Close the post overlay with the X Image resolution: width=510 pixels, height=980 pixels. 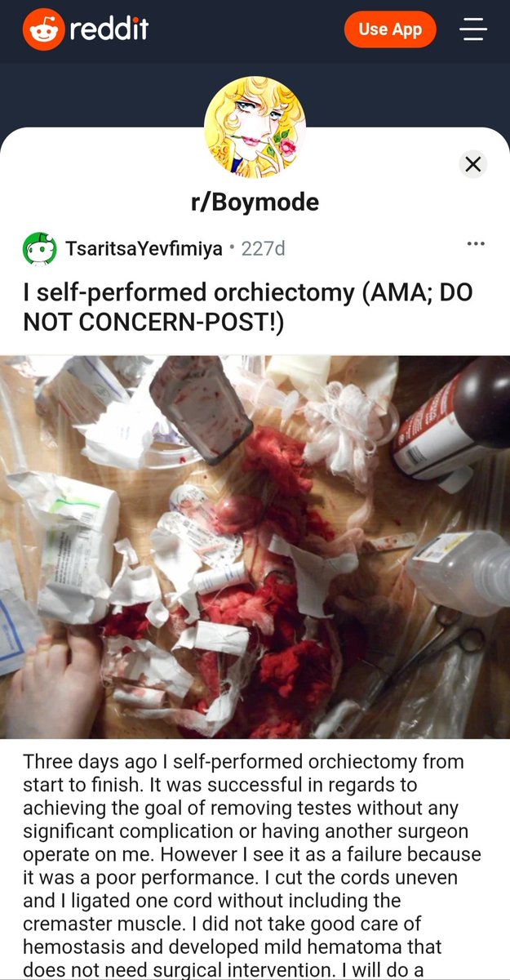(x=472, y=163)
